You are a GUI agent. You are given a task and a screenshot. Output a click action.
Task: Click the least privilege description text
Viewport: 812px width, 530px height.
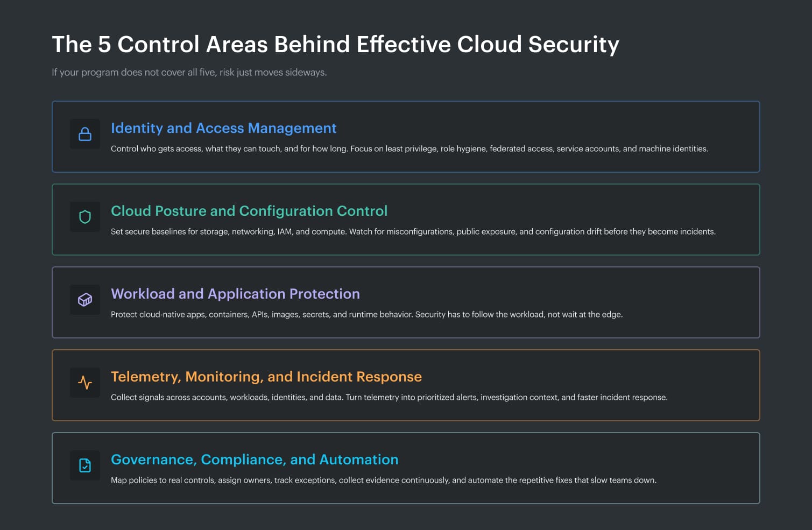click(x=410, y=149)
